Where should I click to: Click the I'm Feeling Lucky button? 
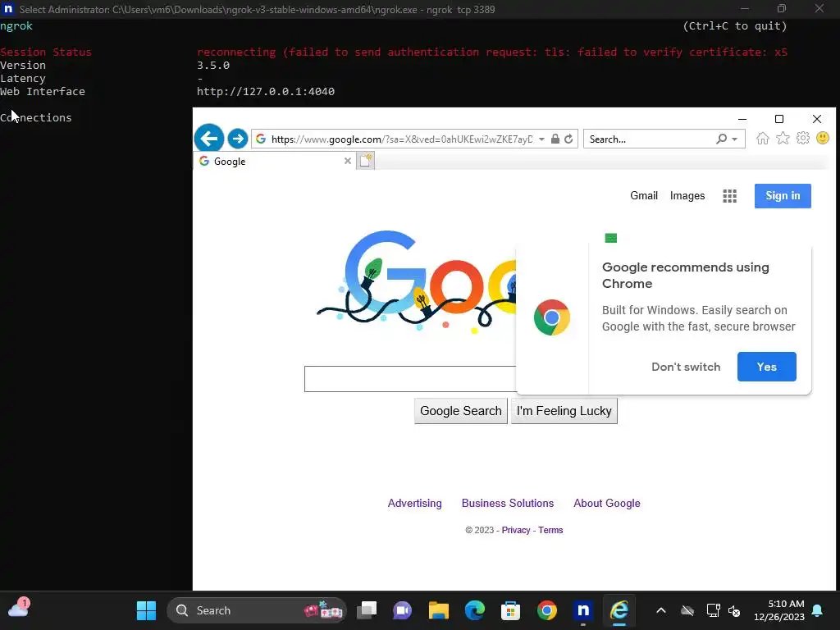coord(564,411)
